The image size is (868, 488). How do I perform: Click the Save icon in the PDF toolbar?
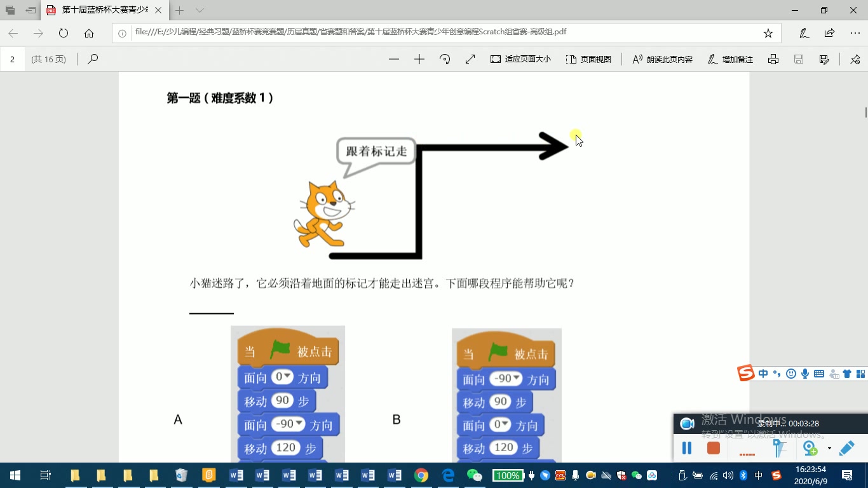point(798,59)
